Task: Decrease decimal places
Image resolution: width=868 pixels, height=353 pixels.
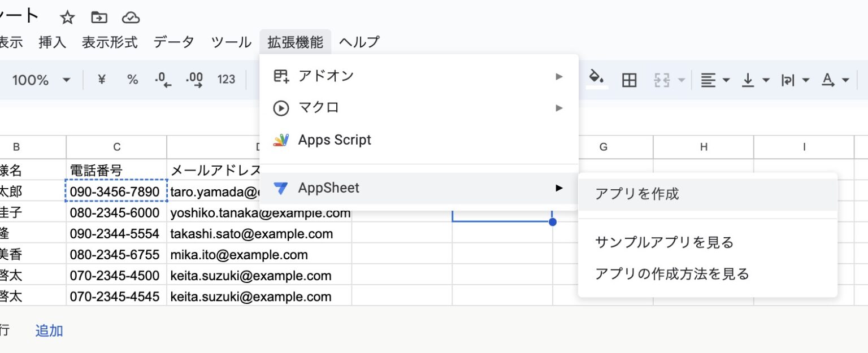Action: [x=163, y=80]
